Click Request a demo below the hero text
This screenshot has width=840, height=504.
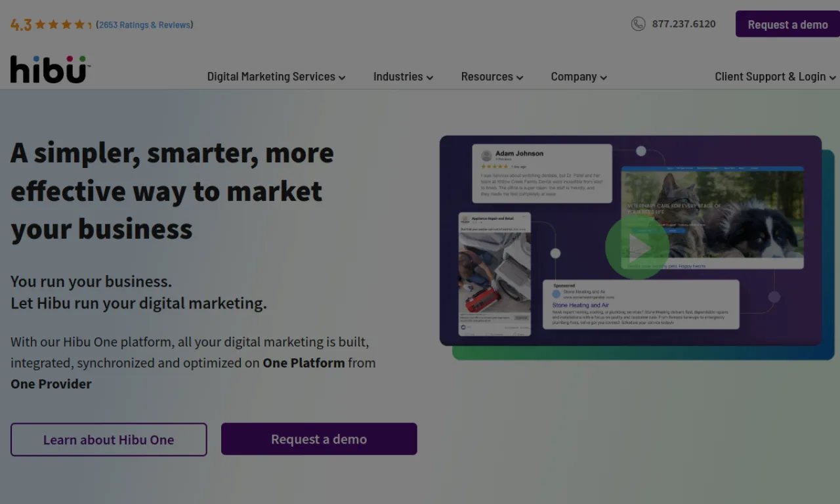pos(319,439)
